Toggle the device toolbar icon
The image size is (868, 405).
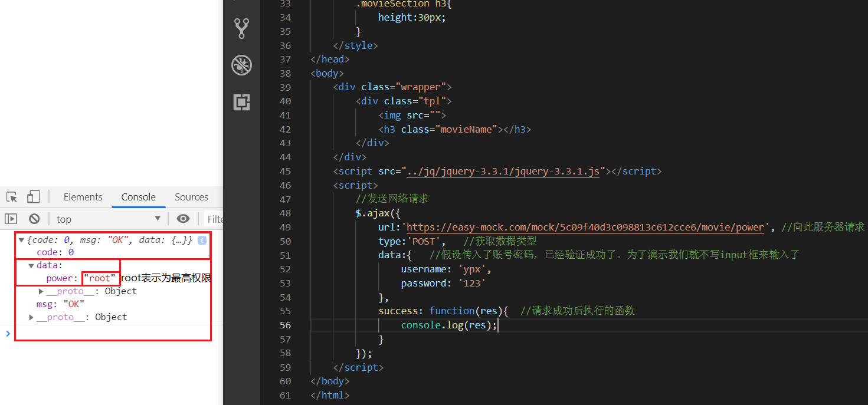(33, 197)
